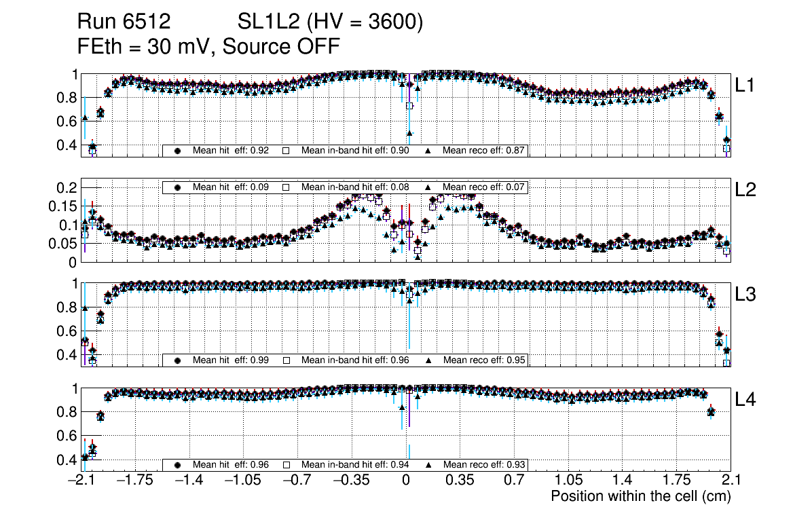
Task: Click the open square marker in L3 legend
Action: (x=287, y=360)
